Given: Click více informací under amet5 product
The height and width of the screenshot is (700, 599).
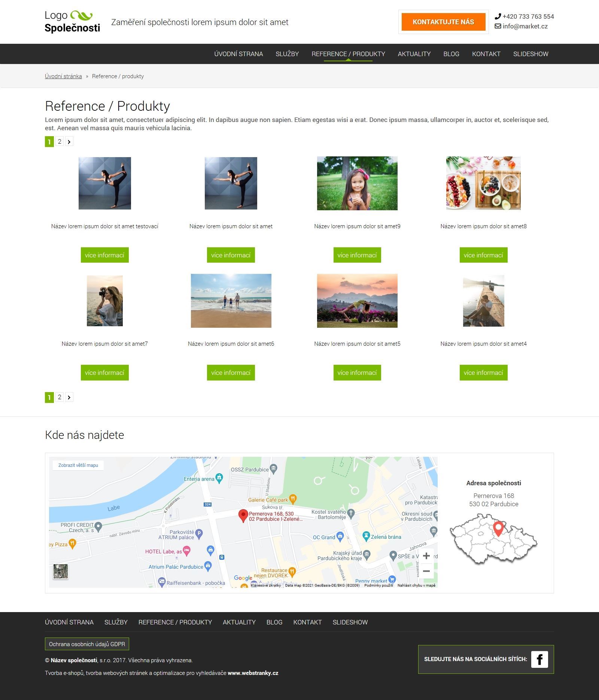Looking at the screenshot, I should coord(357,373).
